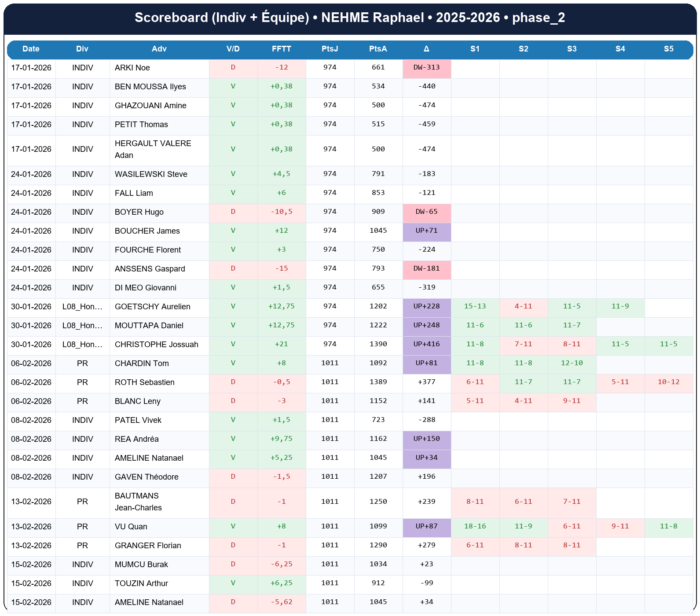Click the Adv column header

pyautogui.click(x=159, y=49)
